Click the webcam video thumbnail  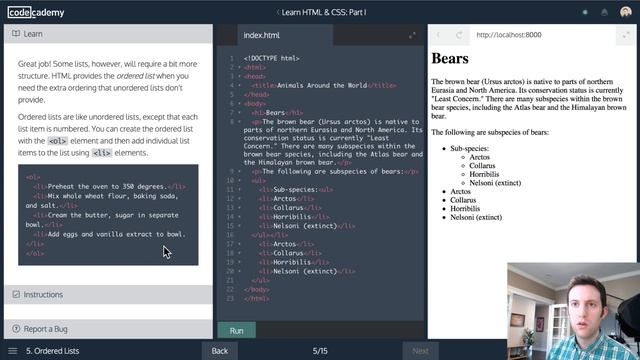click(x=573, y=311)
